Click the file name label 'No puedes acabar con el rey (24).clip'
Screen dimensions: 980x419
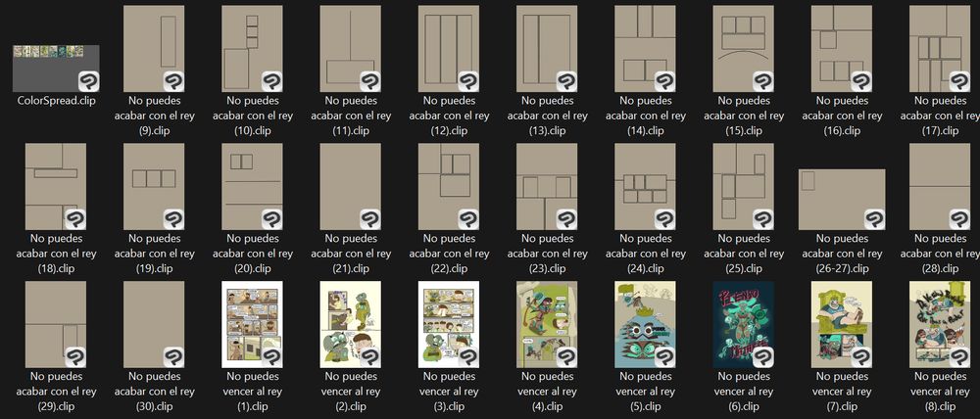pos(646,254)
